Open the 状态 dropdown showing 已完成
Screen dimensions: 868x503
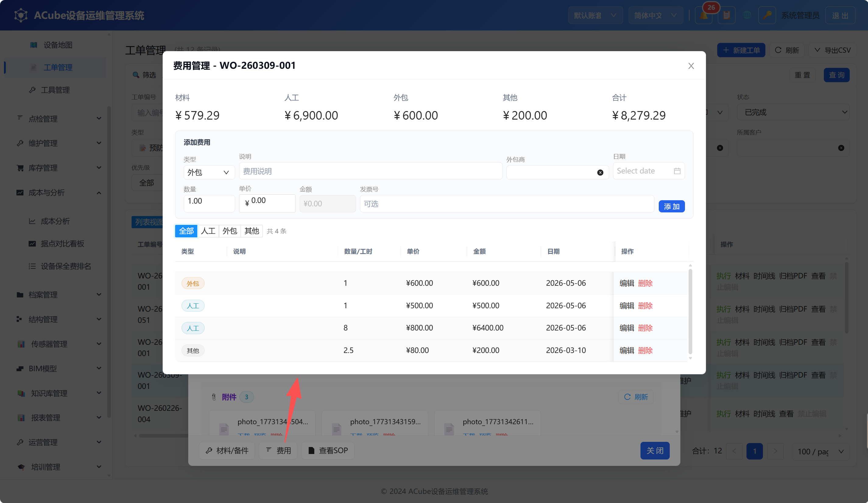click(793, 112)
